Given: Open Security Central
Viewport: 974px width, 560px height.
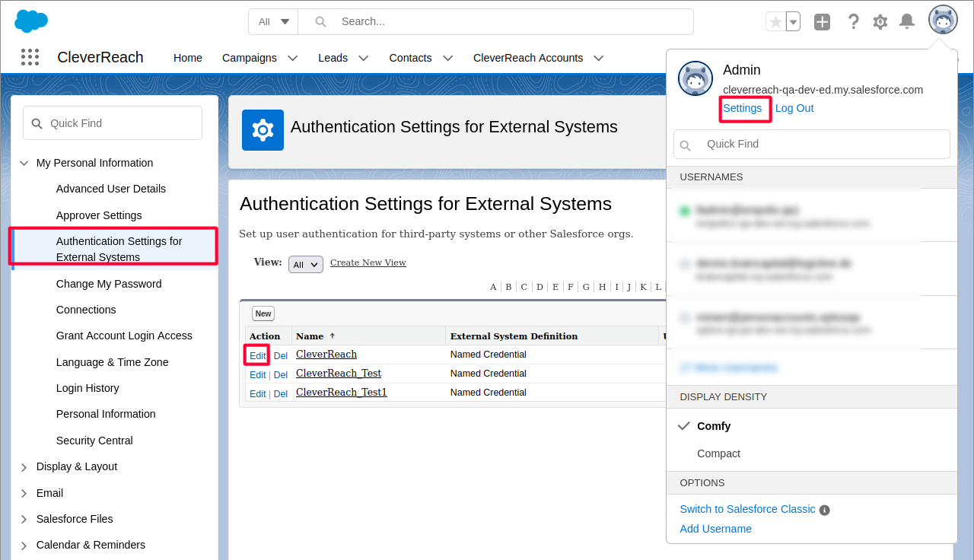Looking at the screenshot, I should [94, 441].
